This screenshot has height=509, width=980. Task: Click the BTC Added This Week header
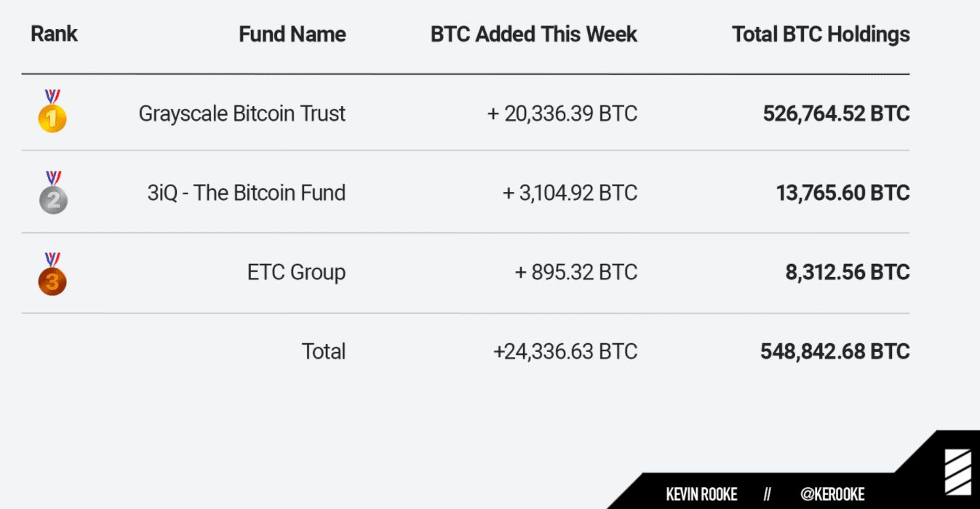(534, 34)
